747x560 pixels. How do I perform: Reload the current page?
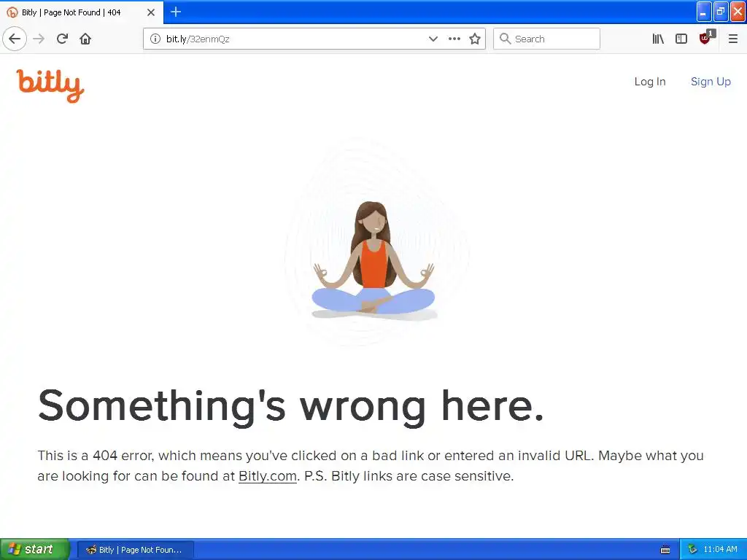pyautogui.click(x=63, y=39)
